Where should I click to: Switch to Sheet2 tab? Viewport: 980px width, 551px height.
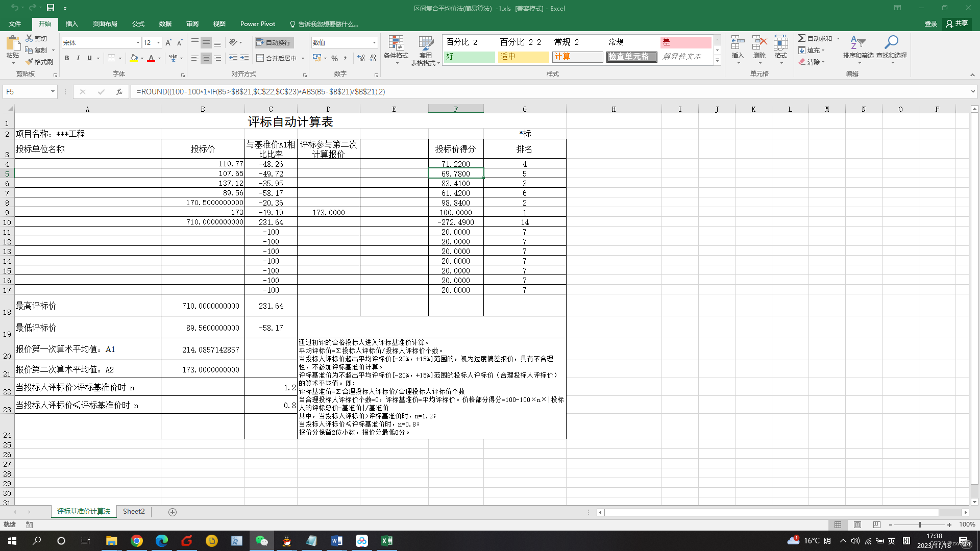coord(134,512)
